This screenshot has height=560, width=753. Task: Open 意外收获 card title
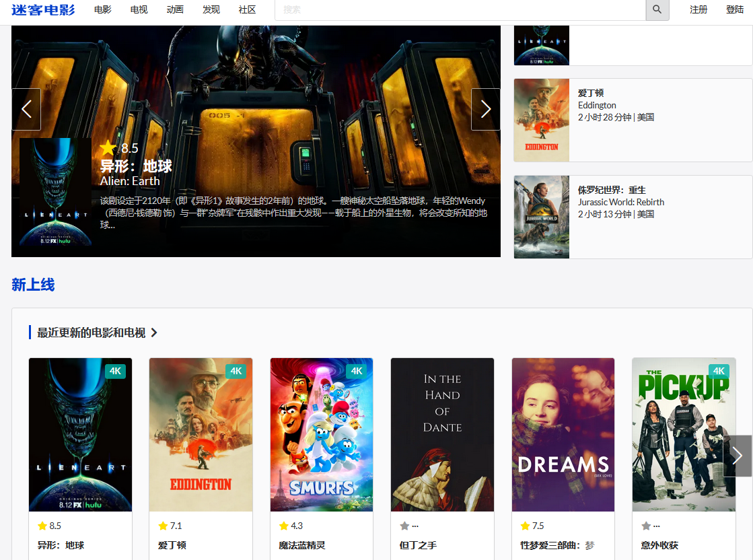pos(660,545)
